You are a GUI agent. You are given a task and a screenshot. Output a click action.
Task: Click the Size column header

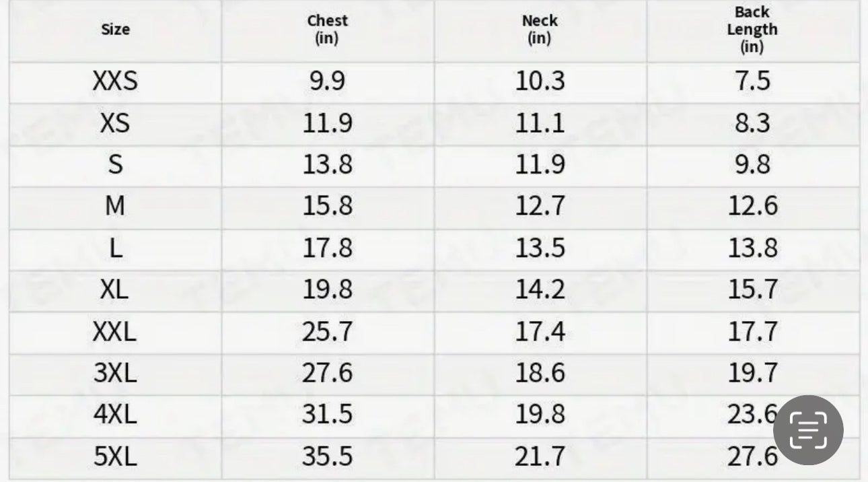[115, 30]
